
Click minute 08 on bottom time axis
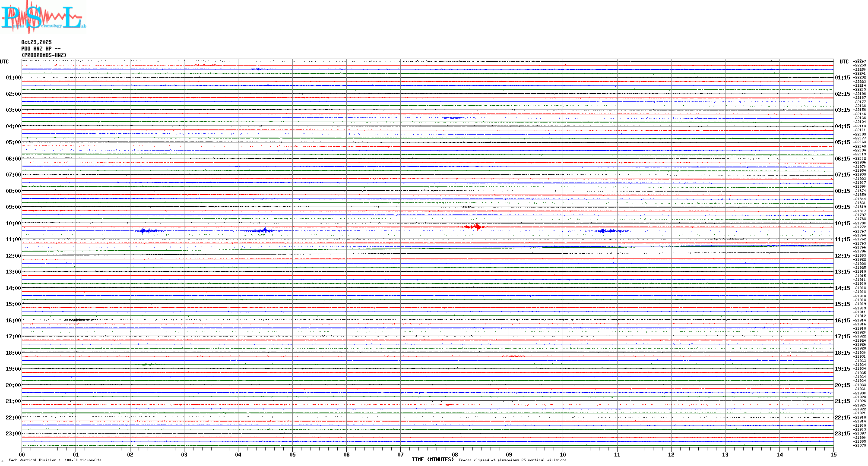point(455,455)
